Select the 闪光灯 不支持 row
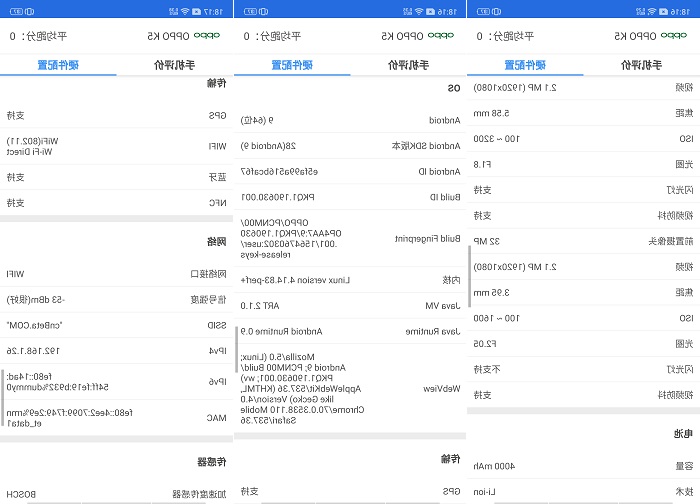 (x=583, y=369)
